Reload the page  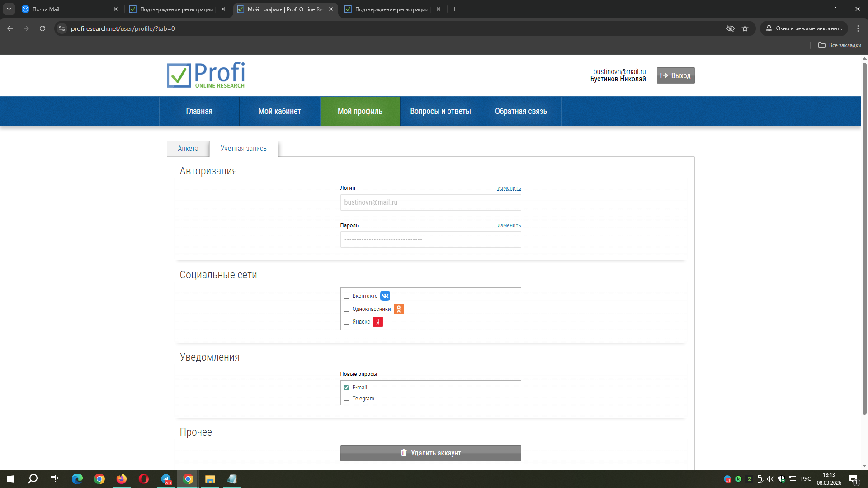coord(42,28)
